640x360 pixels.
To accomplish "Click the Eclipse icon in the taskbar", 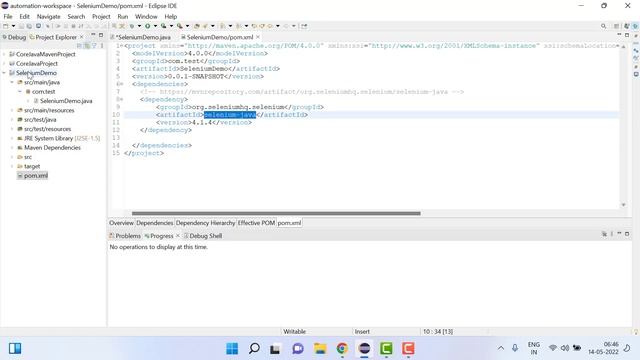I will (x=364, y=349).
